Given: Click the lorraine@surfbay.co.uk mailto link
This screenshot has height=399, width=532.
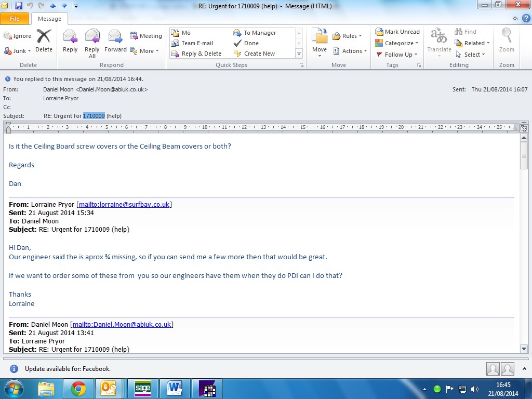Looking at the screenshot, I should coord(124,204).
